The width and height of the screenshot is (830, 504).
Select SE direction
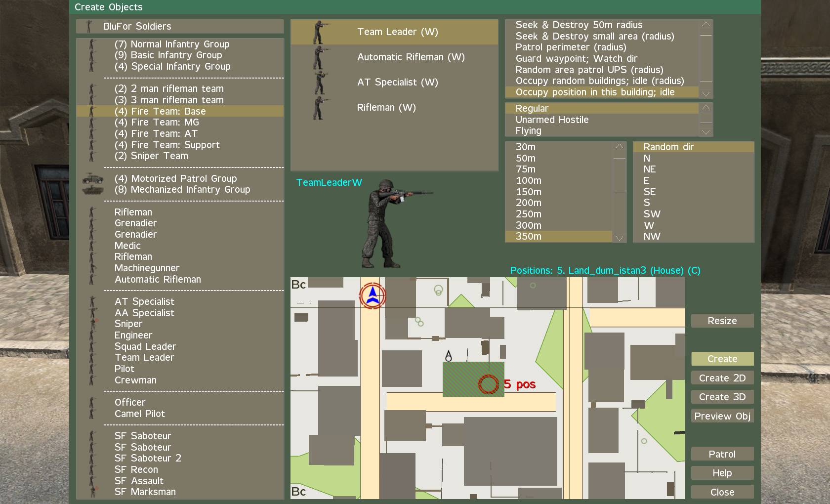tap(694, 192)
